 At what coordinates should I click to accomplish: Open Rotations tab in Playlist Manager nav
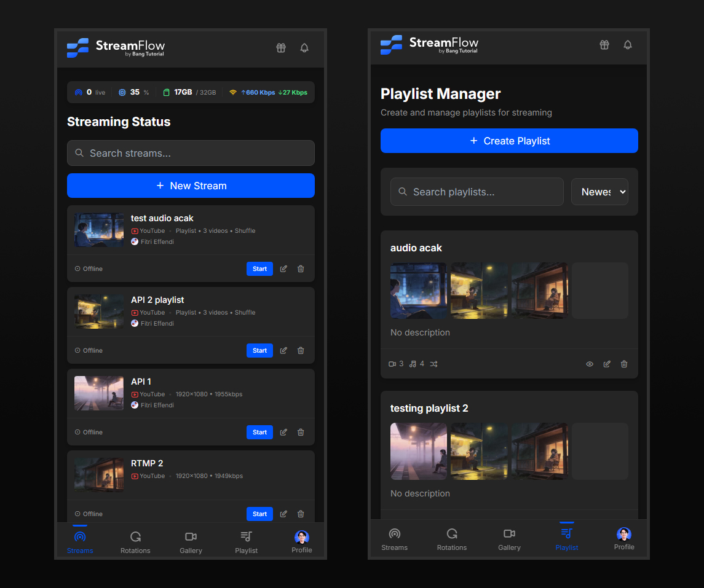pos(452,539)
